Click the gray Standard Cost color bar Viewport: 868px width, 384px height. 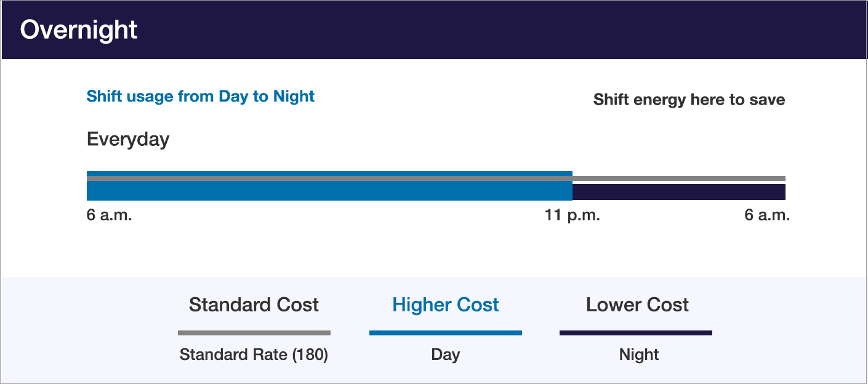pos(254,333)
